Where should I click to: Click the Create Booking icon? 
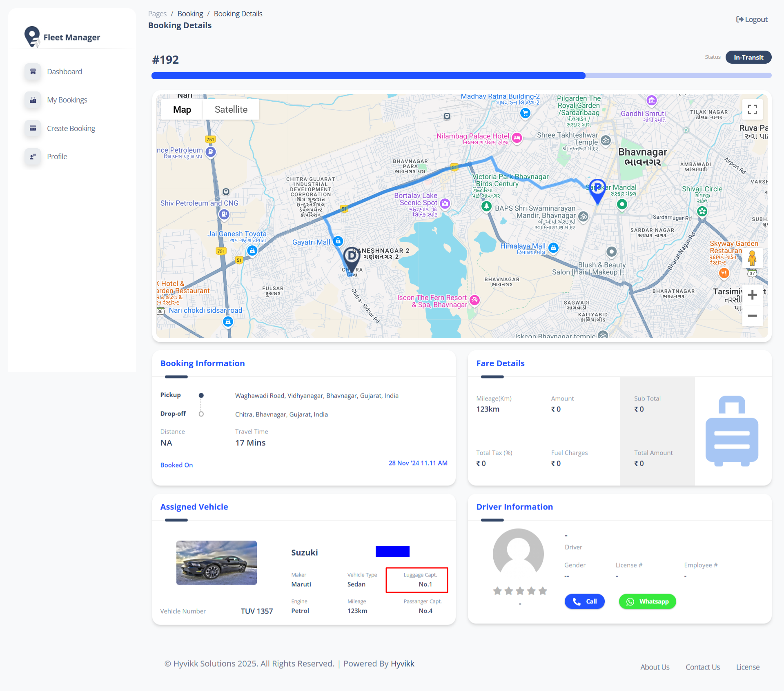pos(33,129)
